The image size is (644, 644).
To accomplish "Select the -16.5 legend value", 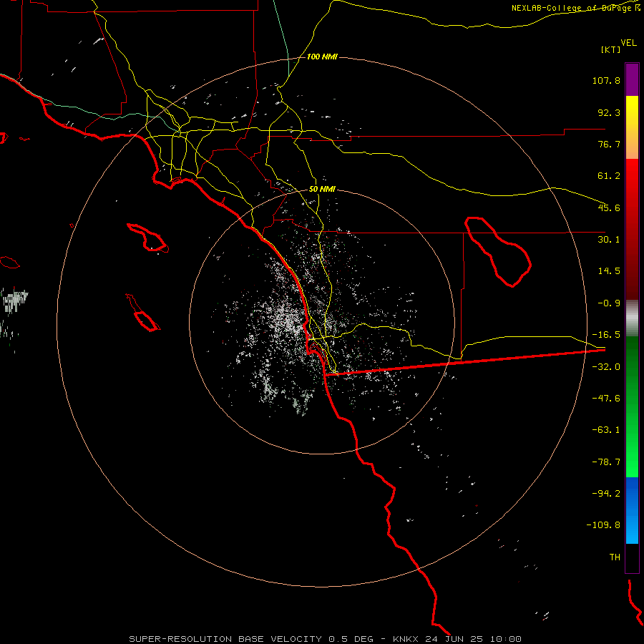I will 606,335.
